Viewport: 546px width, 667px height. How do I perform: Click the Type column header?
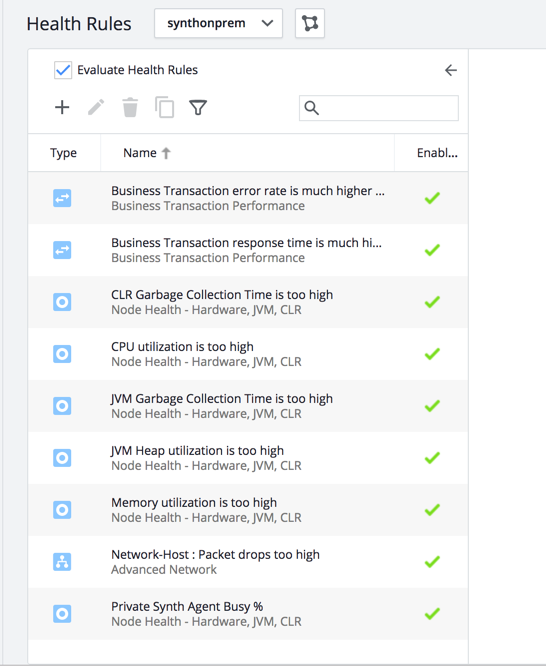63,153
